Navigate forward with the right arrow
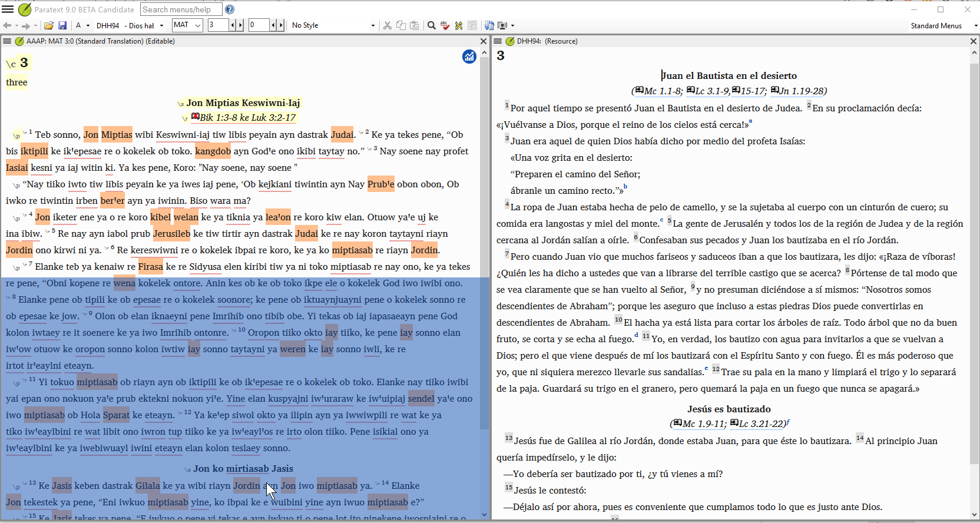Viewport: 980px width, 523px height. point(26,25)
